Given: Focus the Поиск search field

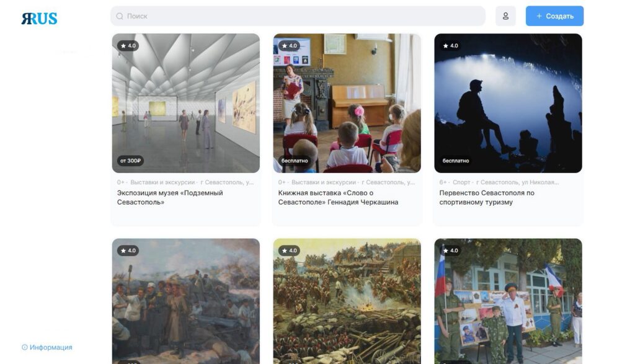Looking at the screenshot, I should click(x=298, y=16).
